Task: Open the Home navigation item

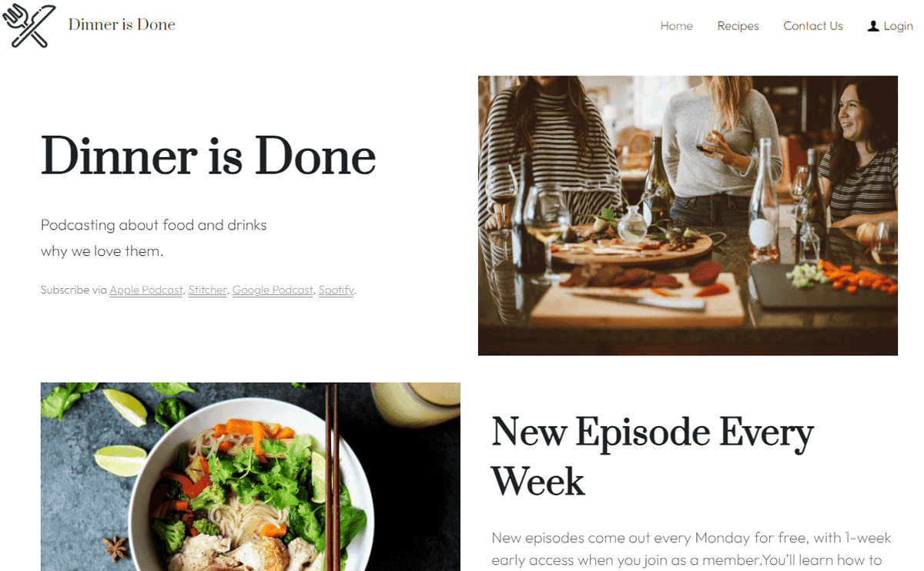Action: click(x=677, y=26)
